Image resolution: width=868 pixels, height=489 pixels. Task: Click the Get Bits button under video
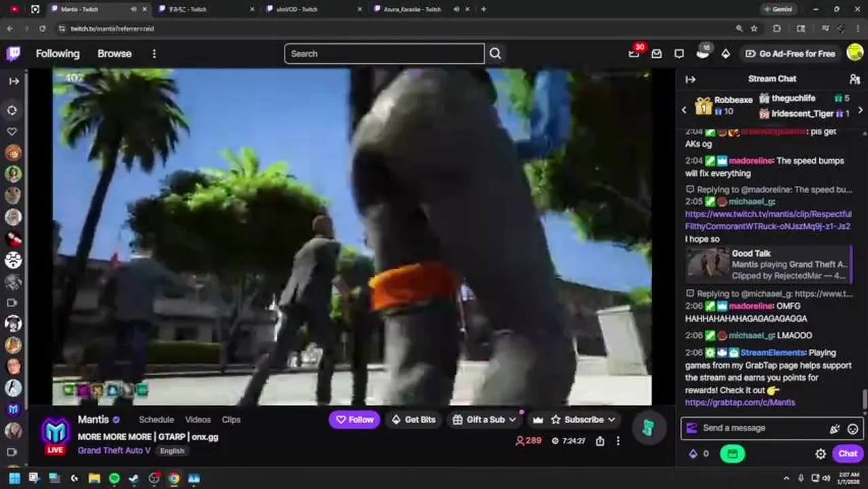point(414,420)
